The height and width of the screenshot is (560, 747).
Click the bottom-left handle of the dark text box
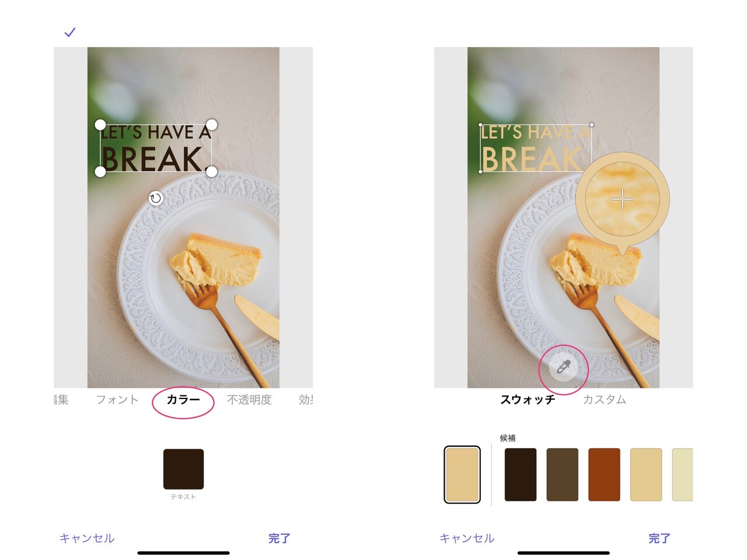click(100, 171)
